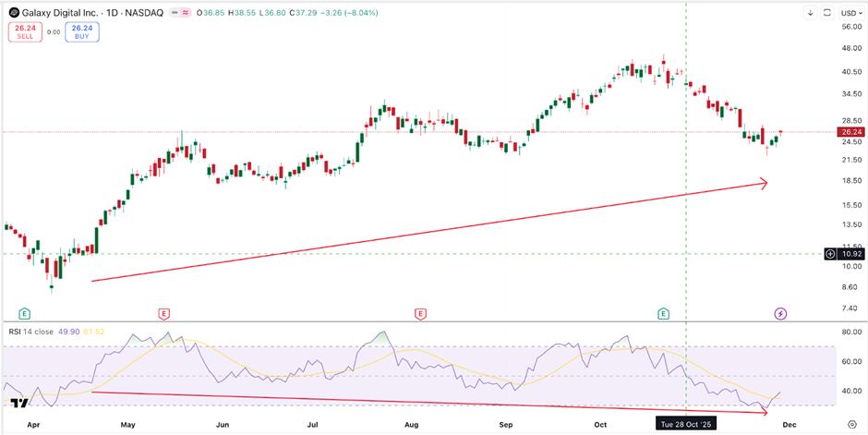
Task: Open the red earnings marker near mid-May
Action: (163, 314)
